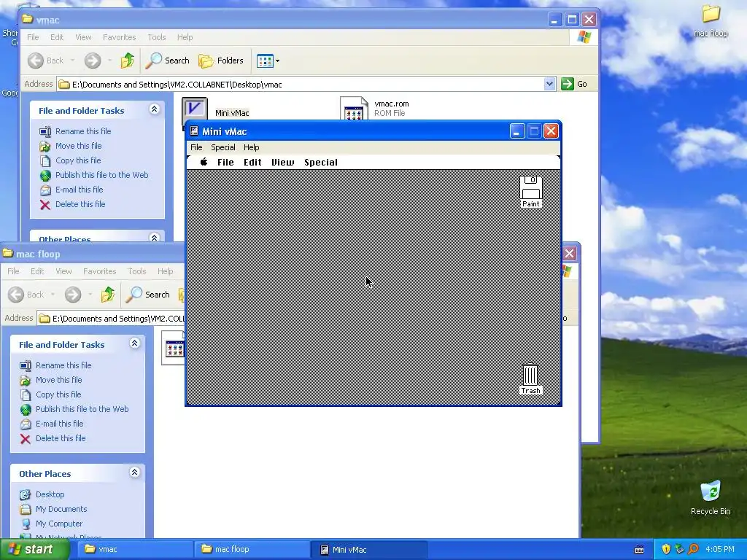Click Delete this file in mac floop window
The image size is (747, 560).
[x=61, y=438]
